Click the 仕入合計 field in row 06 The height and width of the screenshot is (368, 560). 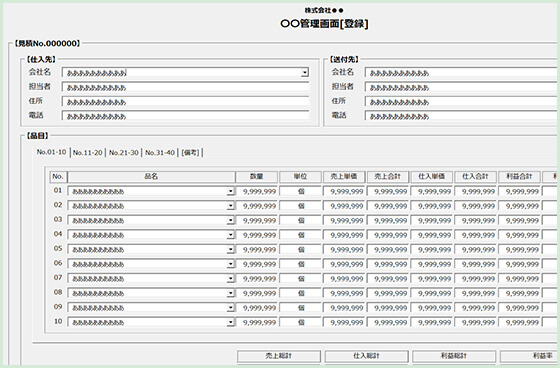476,264
